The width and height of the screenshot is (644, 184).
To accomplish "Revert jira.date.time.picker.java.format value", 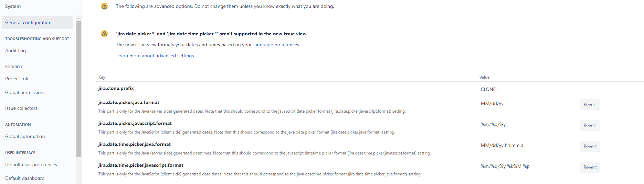I will (x=590, y=146).
